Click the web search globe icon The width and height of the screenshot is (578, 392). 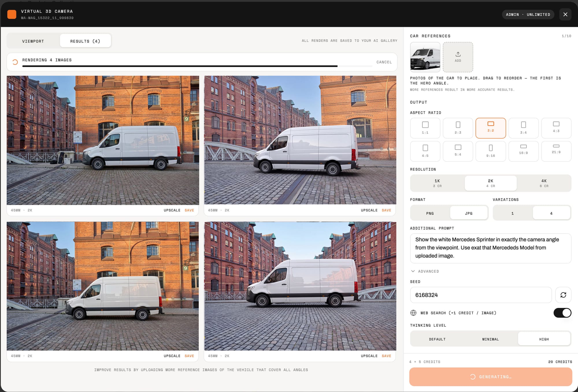click(414, 313)
